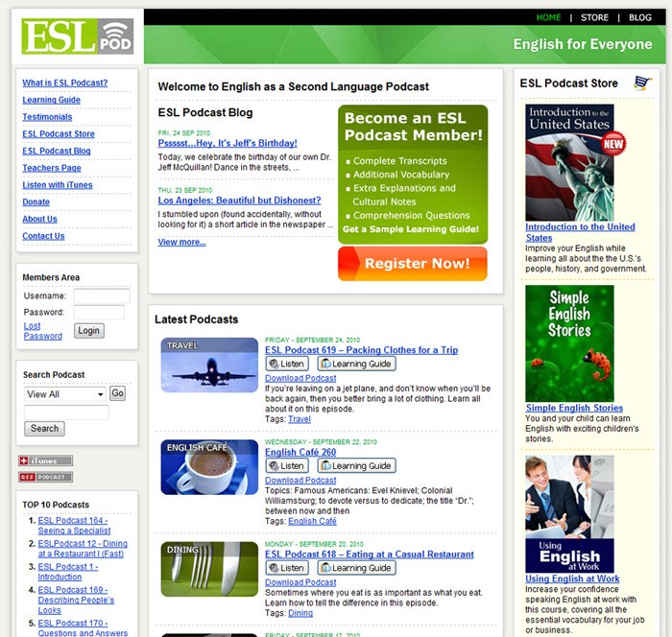The image size is (672, 637).
Task: Click the Login button
Action: 88,331
